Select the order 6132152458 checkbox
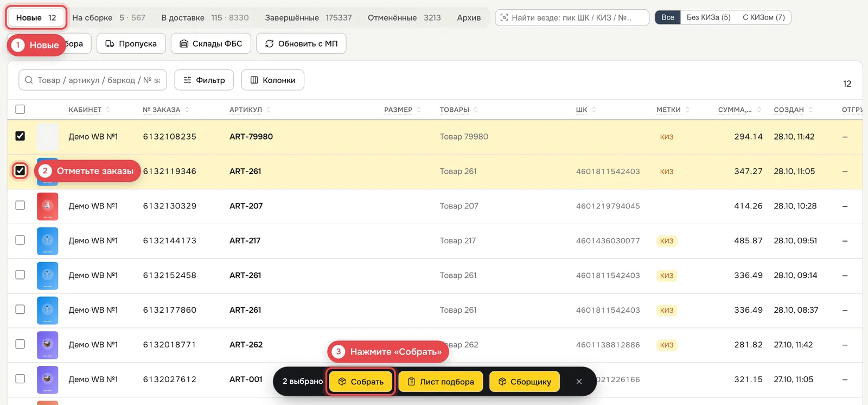Image resolution: width=868 pixels, height=405 pixels. click(20, 275)
